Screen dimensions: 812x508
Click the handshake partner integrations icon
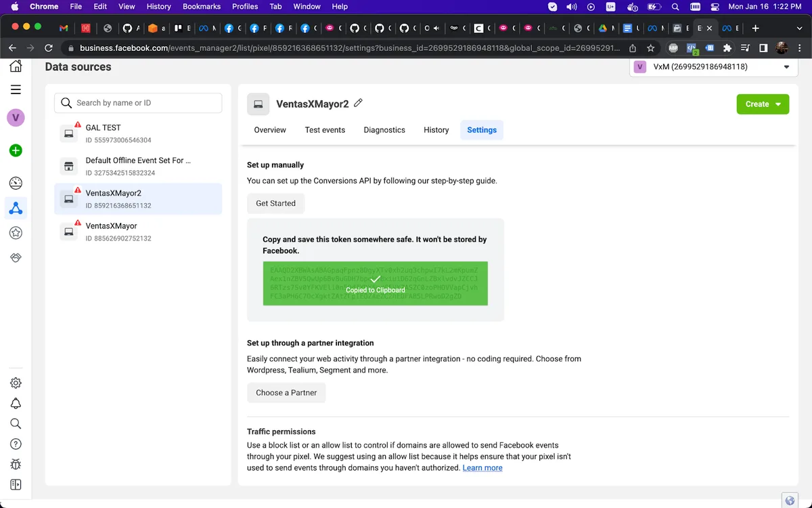click(x=16, y=258)
